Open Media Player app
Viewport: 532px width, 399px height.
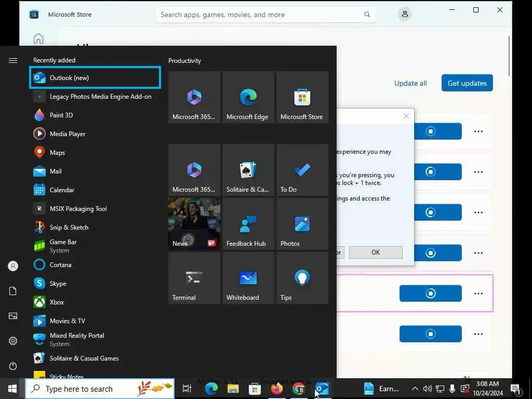(x=95, y=134)
